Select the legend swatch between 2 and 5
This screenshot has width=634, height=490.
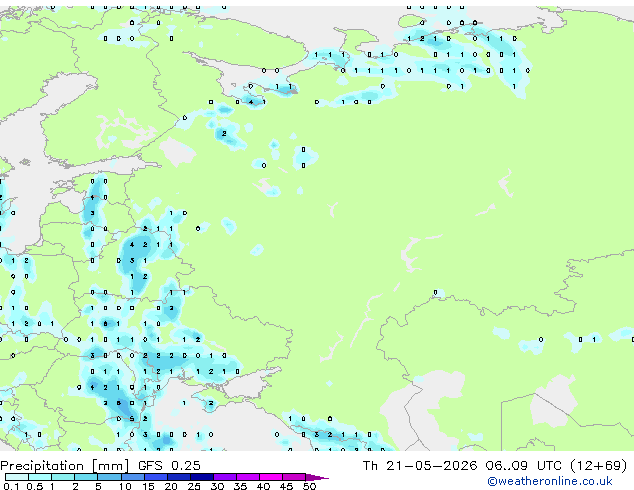[86, 477]
